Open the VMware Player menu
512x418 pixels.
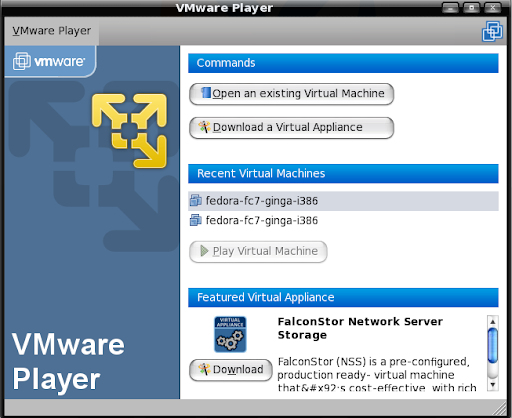[x=52, y=31]
